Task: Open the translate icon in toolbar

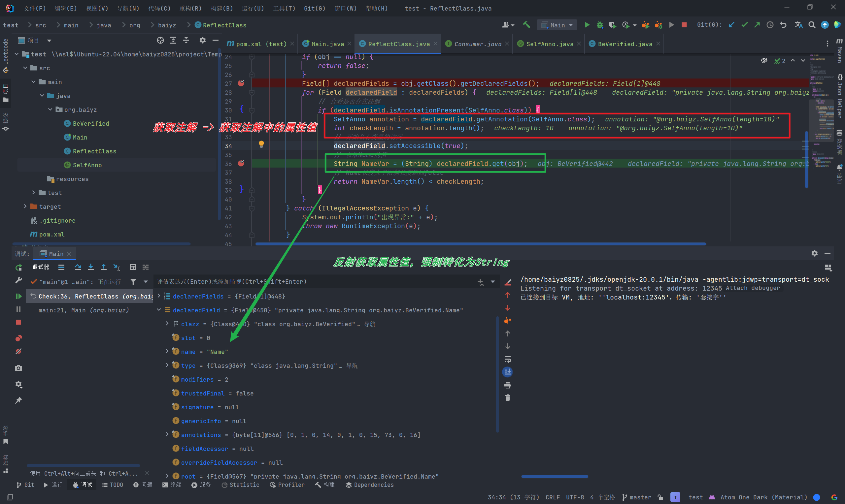Action: (x=798, y=25)
